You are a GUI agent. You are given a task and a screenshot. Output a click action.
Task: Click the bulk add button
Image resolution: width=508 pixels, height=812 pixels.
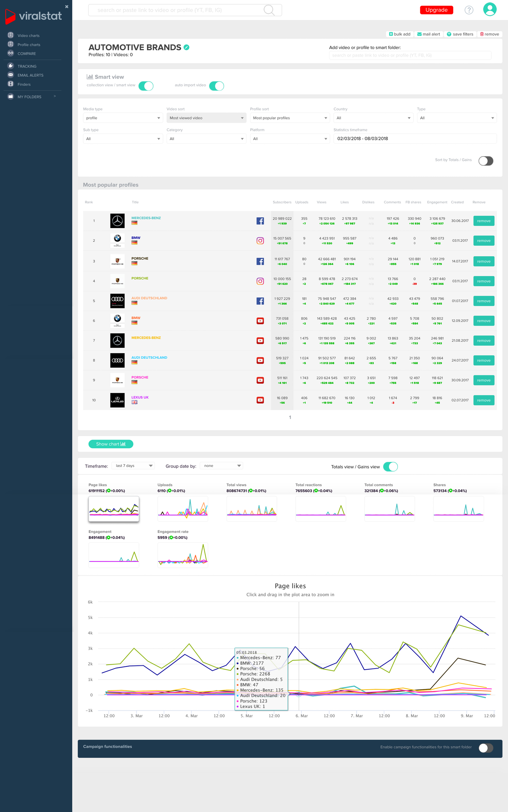[400, 34]
